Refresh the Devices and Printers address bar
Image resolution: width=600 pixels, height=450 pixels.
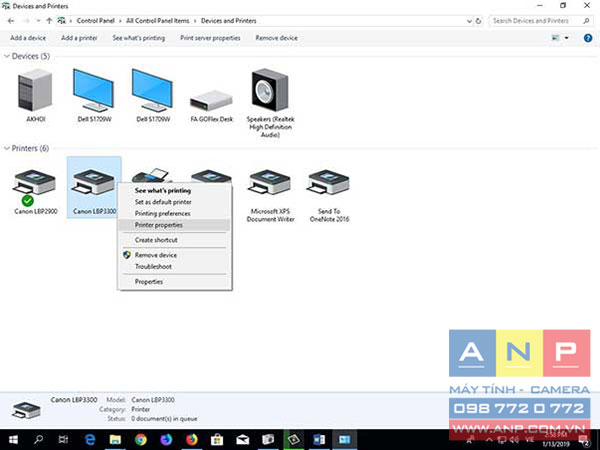(x=478, y=21)
